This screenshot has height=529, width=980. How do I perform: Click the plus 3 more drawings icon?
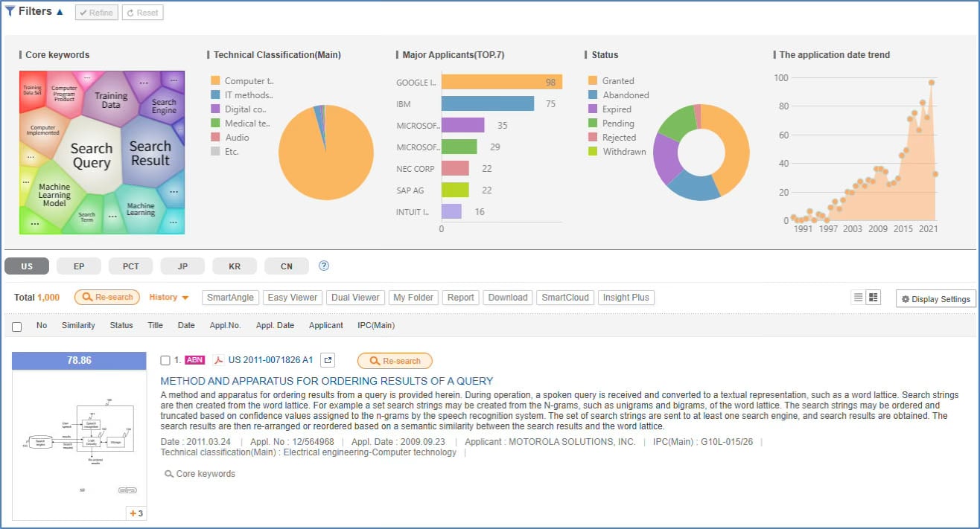(136, 513)
